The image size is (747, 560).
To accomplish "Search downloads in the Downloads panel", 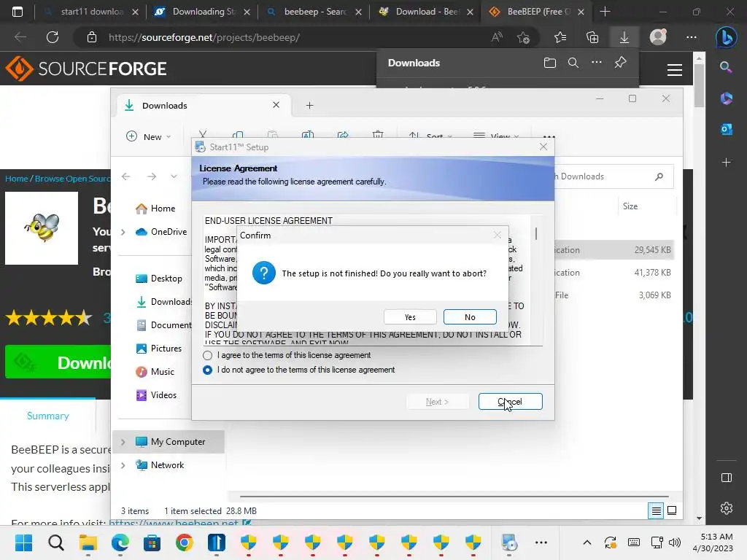I will pyautogui.click(x=573, y=63).
